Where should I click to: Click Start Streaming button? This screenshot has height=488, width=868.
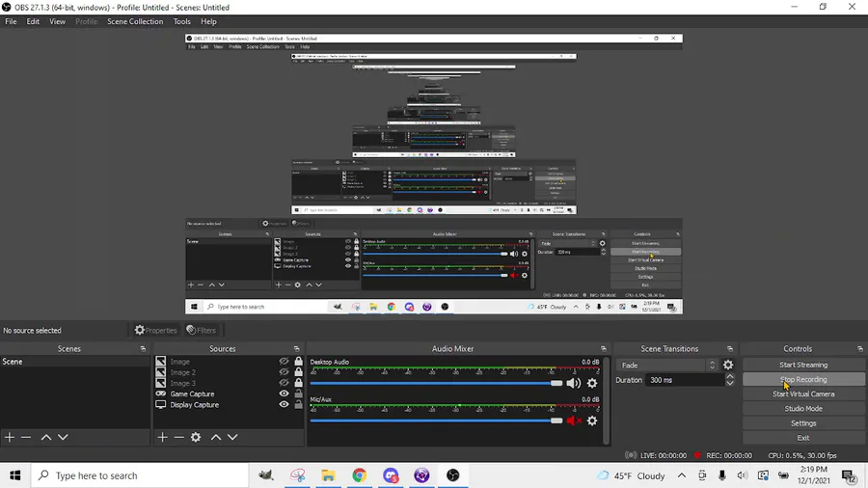(803, 365)
